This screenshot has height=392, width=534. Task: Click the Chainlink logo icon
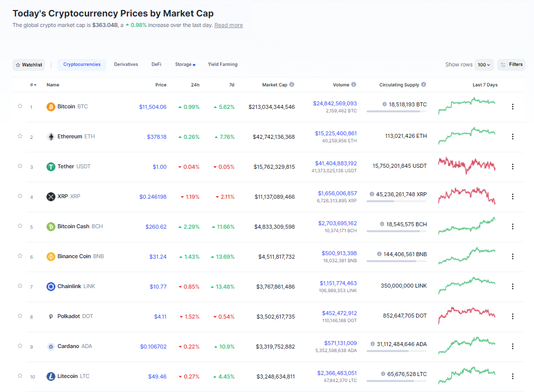coord(51,287)
